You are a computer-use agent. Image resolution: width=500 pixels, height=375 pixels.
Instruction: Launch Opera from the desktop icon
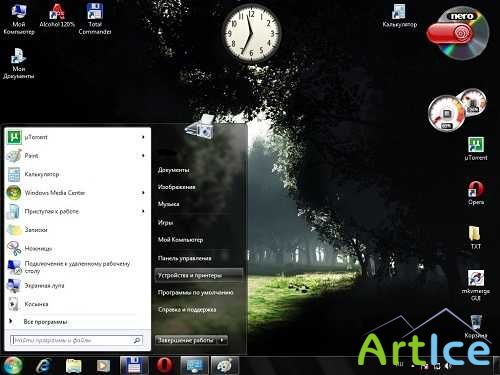[x=476, y=193]
